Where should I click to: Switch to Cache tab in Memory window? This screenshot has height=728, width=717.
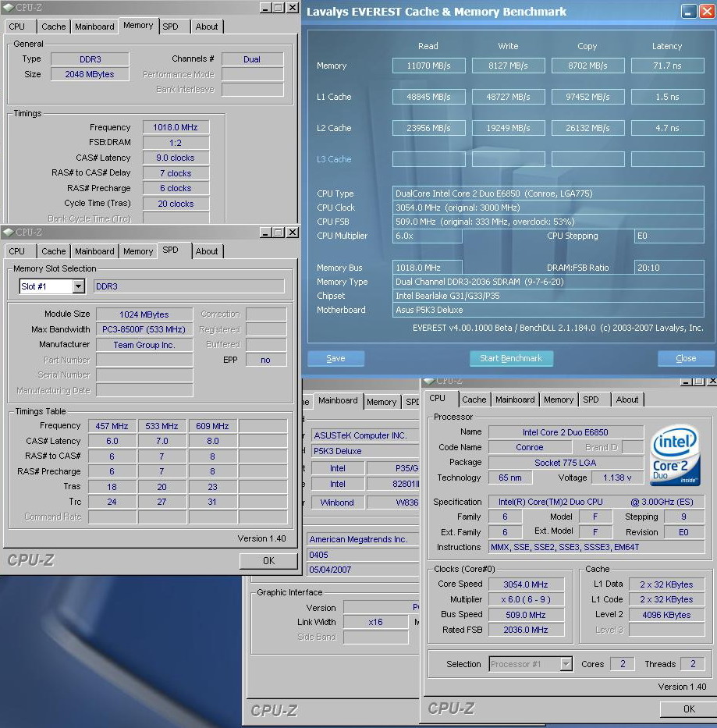[53, 27]
